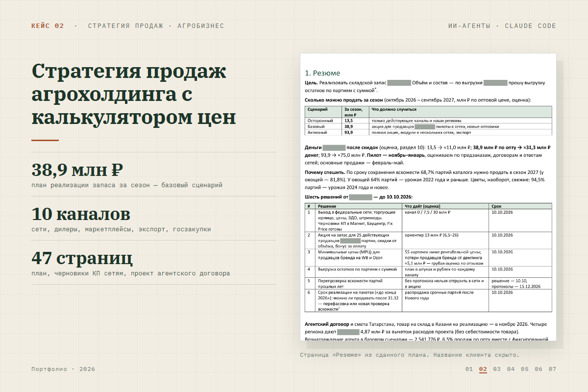The width and height of the screenshot is (588, 392).
Task: Click decision row "Срок реализации на пакетах"
Action: point(428,300)
